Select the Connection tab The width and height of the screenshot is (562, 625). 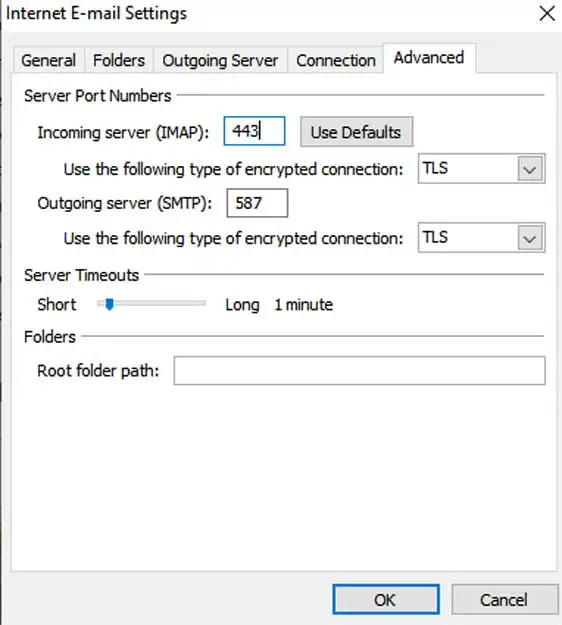point(336,61)
